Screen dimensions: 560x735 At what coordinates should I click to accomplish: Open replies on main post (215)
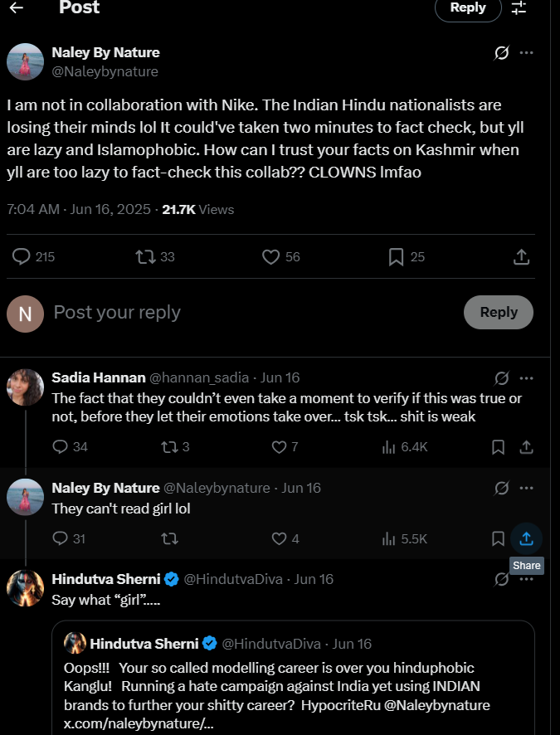click(x=22, y=257)
